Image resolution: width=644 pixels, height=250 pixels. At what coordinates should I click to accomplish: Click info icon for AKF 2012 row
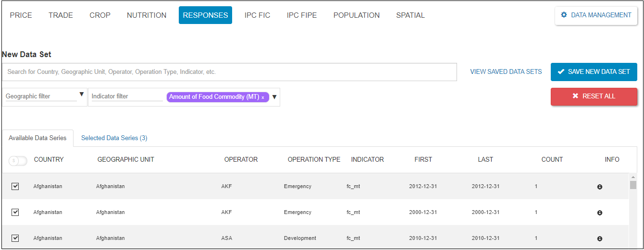599,187
